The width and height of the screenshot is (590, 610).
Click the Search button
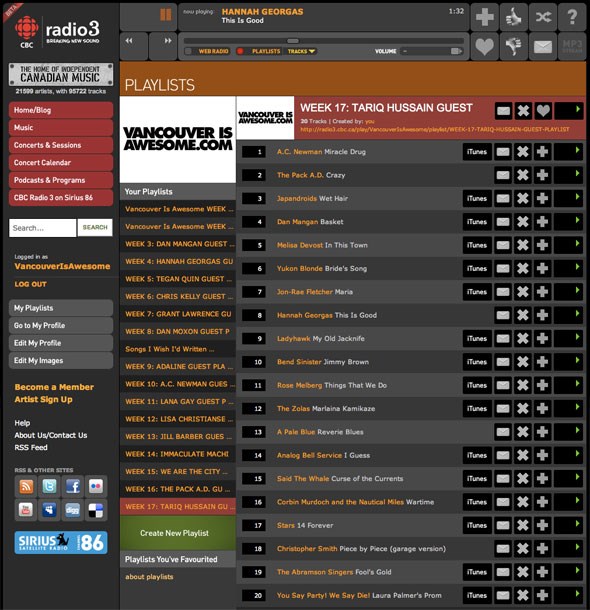[x=95, y=228]
